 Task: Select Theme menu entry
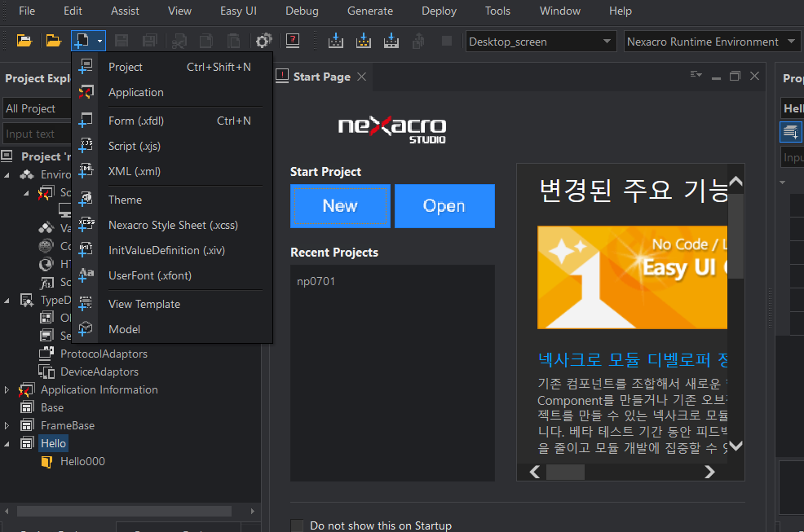coord(172,200)
